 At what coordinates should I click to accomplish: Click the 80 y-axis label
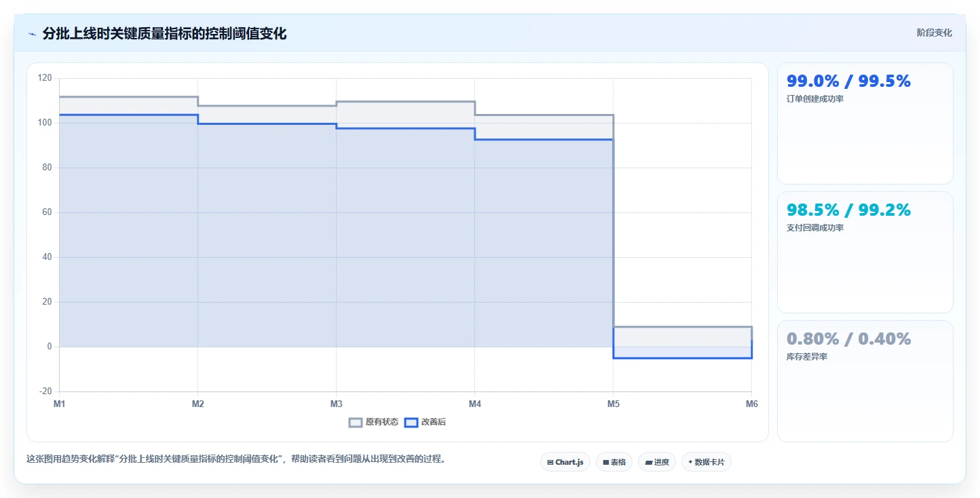click(47, 168)
